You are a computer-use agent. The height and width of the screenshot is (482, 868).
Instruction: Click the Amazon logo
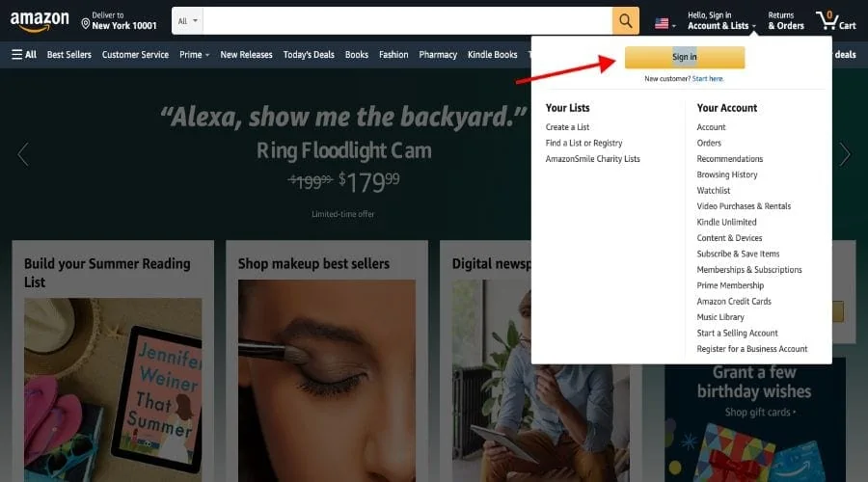(x=40, y=21)
